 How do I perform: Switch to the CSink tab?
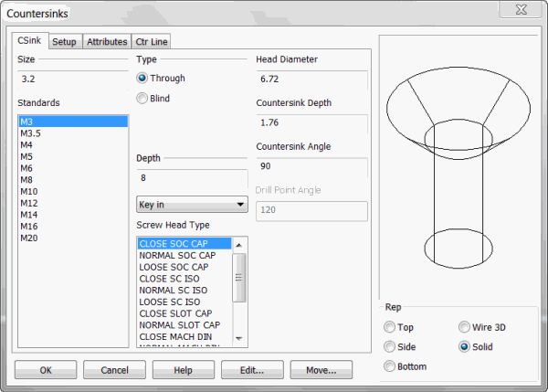point(30,41)
